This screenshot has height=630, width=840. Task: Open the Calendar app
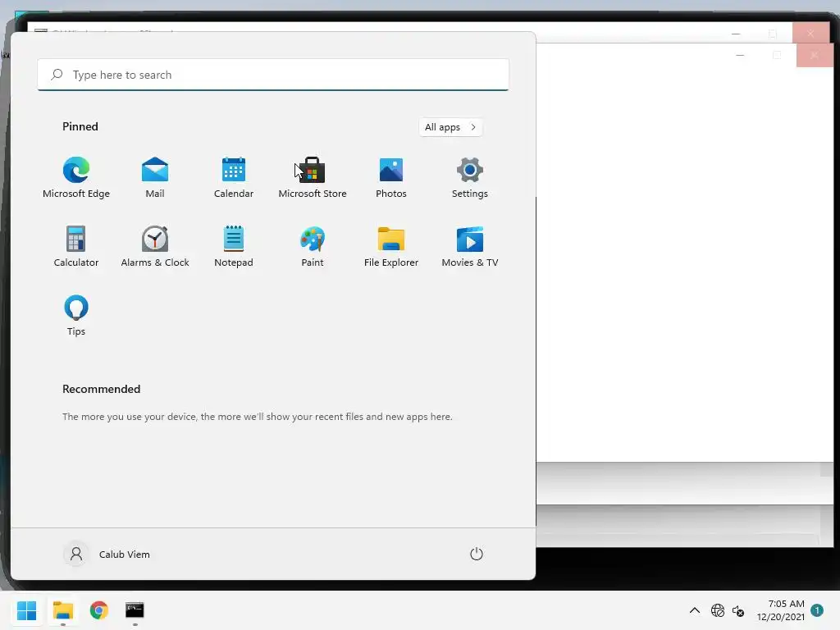pyautogui.click(x=234, y=178)
